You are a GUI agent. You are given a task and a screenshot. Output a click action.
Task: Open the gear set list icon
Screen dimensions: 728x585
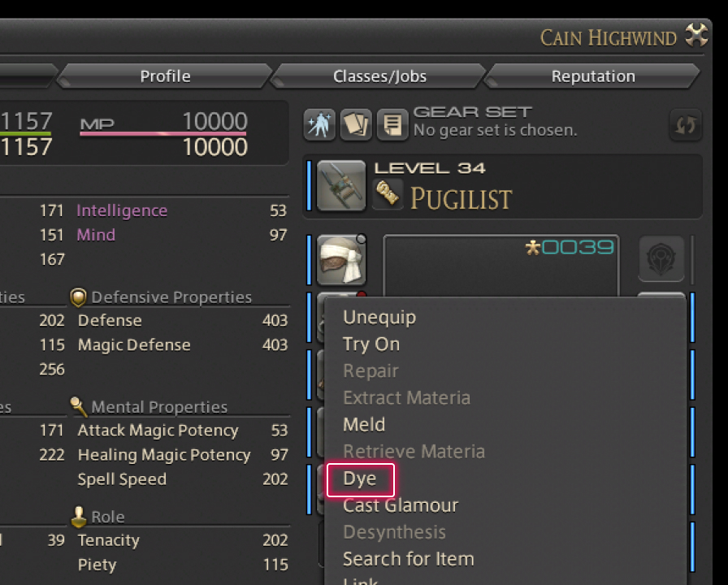[392, 124]
